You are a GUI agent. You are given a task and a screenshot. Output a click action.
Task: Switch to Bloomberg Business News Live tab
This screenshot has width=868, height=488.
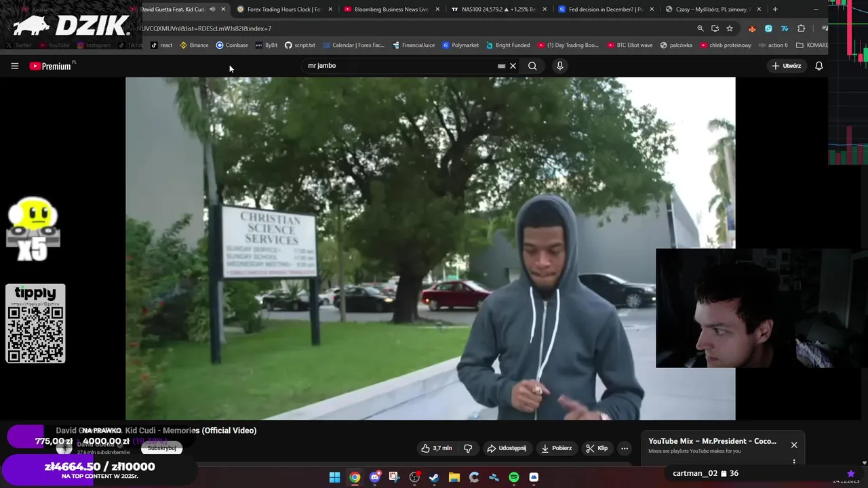coord(391,9)
